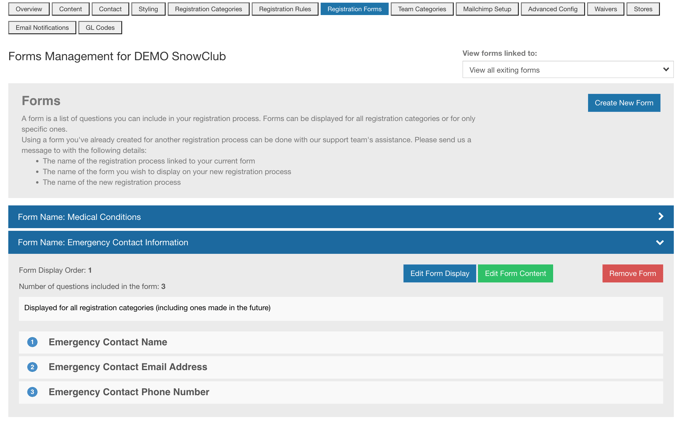This screenshot has width=688, height=425.
Task: Open the Email Notifications tab
Action: (42, 28)
